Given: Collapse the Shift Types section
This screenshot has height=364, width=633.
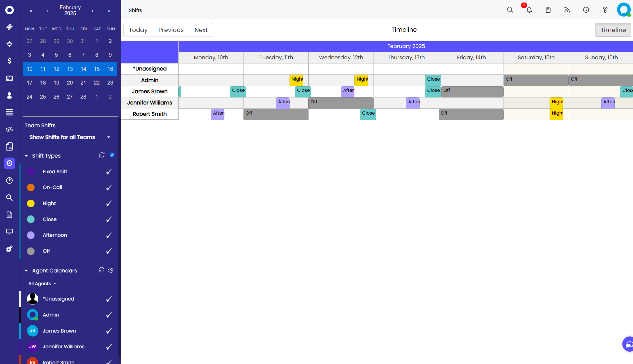Looking at the screenshot, I should pos(26,156).
